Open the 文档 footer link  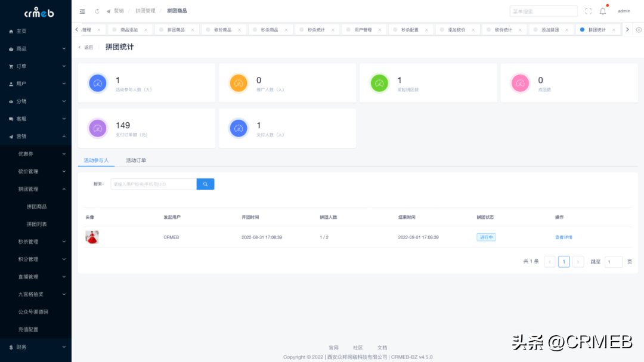(382, 348)
